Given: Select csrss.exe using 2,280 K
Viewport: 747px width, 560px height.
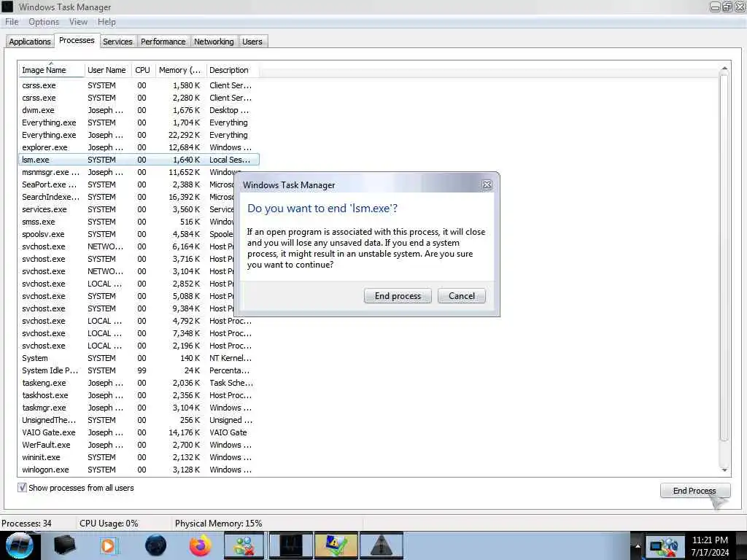Looking at the screenshot, I should (x=139, y=98).
